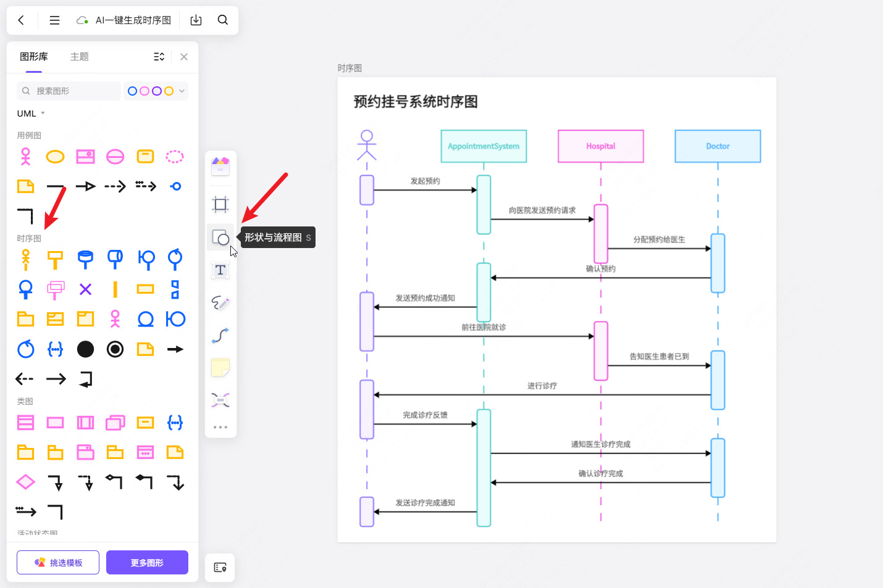Select the Hospital lifeline box
The width and height of the screenshot is (883, 588).
(601, 146)
